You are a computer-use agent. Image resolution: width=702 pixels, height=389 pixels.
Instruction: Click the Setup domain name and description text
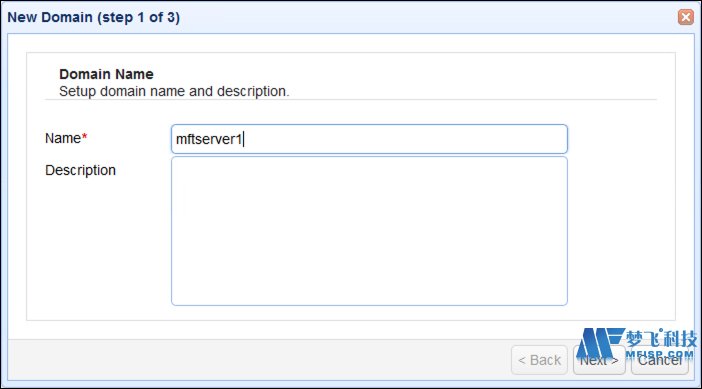tap(174, 91)
